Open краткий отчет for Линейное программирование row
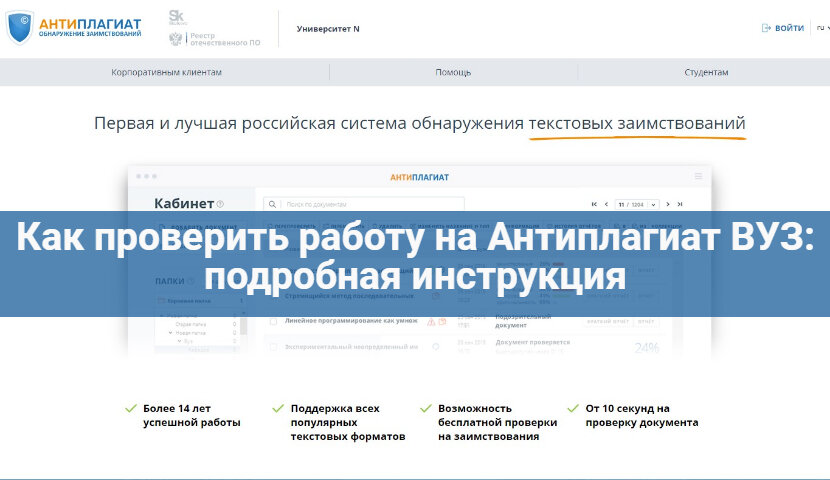Viewport: 830px width, 480px height. coord(608,321)
